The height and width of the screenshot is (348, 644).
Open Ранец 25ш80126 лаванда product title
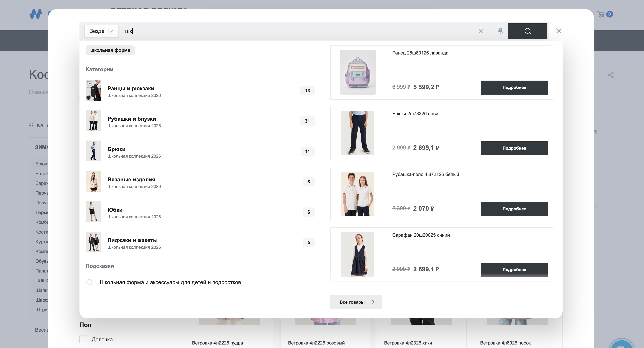[420, 53]
